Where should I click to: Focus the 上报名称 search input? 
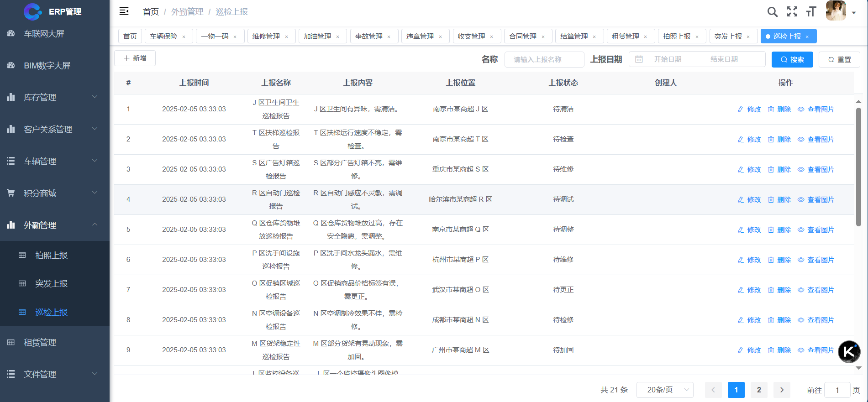click(544, 60)
